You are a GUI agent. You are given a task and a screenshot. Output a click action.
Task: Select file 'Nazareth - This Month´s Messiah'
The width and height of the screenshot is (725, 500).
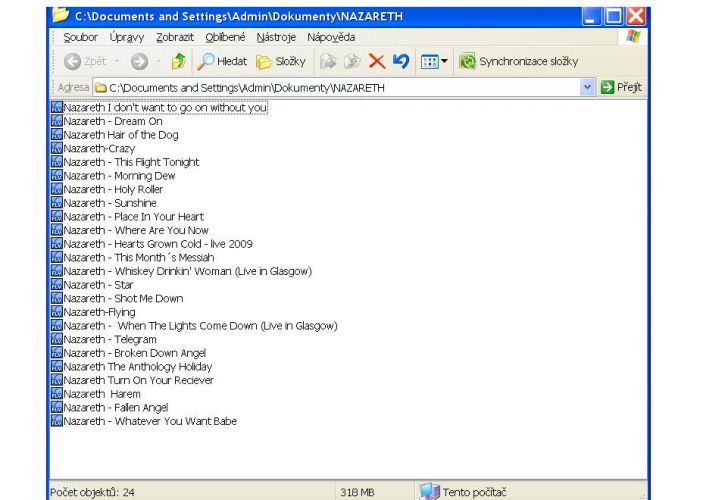point(133,258)
